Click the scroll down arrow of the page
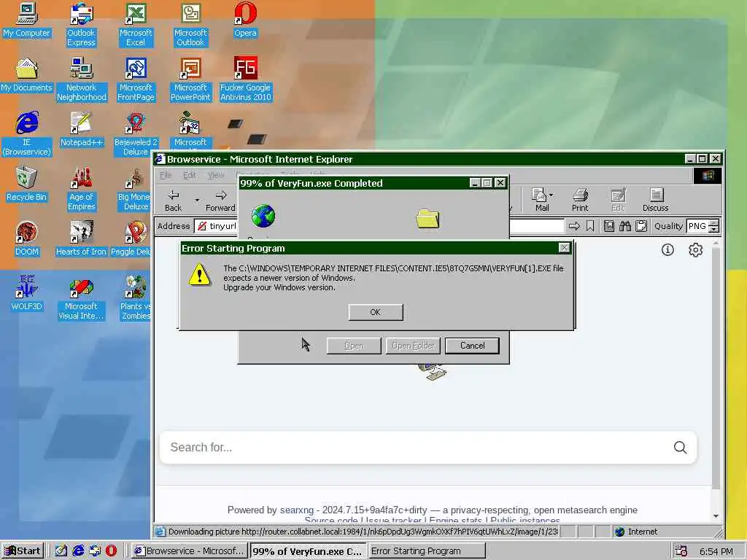 point(716,516)
